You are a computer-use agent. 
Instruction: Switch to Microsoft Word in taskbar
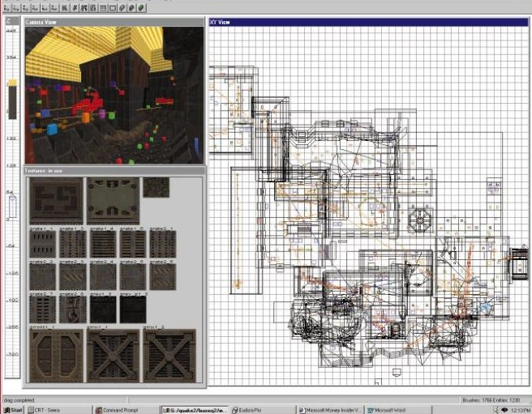pos(398,410)
